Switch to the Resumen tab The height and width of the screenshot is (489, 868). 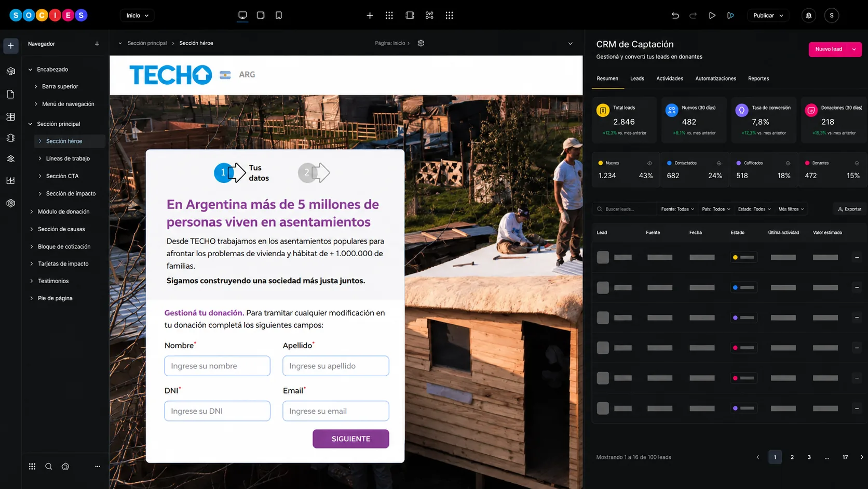coord(607,78)
